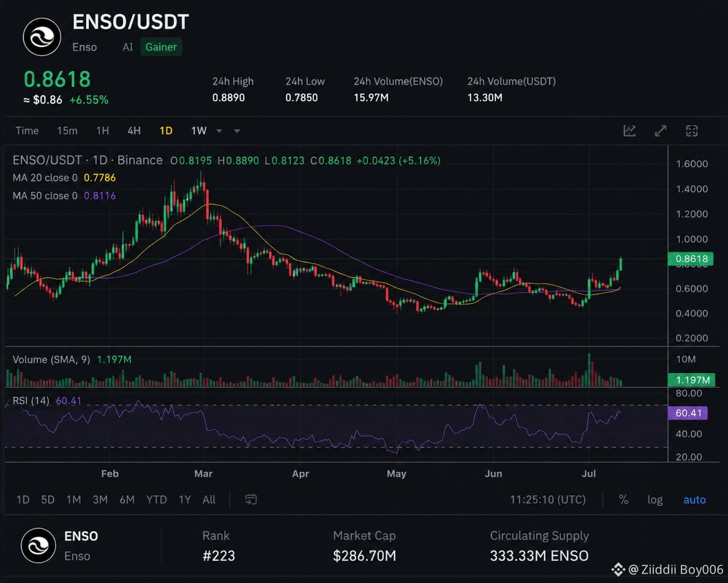Viewport: 728px width, 583px height.
Task: Click the Rank #223 value
Action: tap(219, 556)
